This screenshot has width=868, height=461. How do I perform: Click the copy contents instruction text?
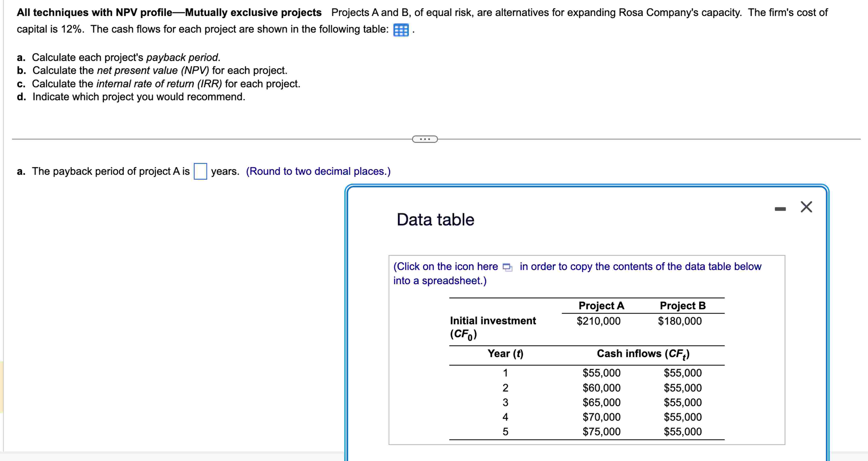pos(640,267)
